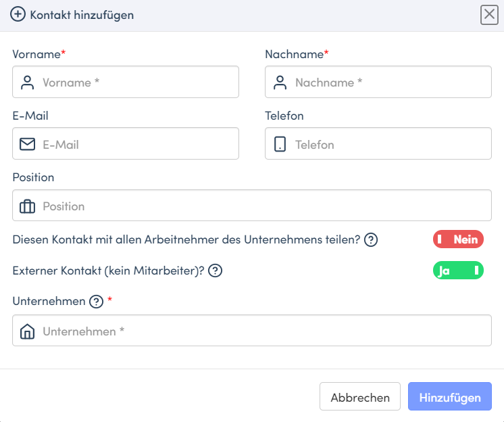Focus the Nachname text field

(378, 82)
